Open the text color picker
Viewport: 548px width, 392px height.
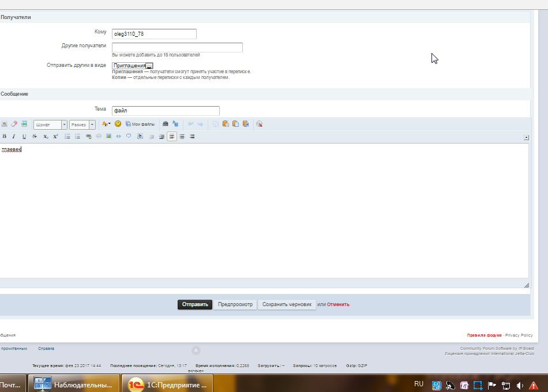106,124
